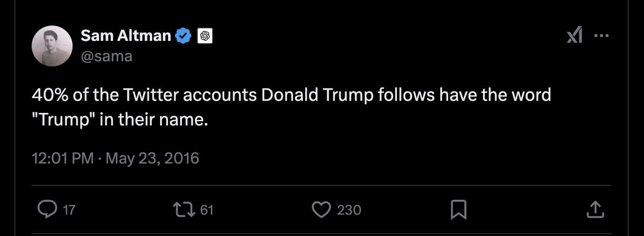
Task: Click the reply speech bubble icon
Action: pyautogui.click(x=47, y=210)
